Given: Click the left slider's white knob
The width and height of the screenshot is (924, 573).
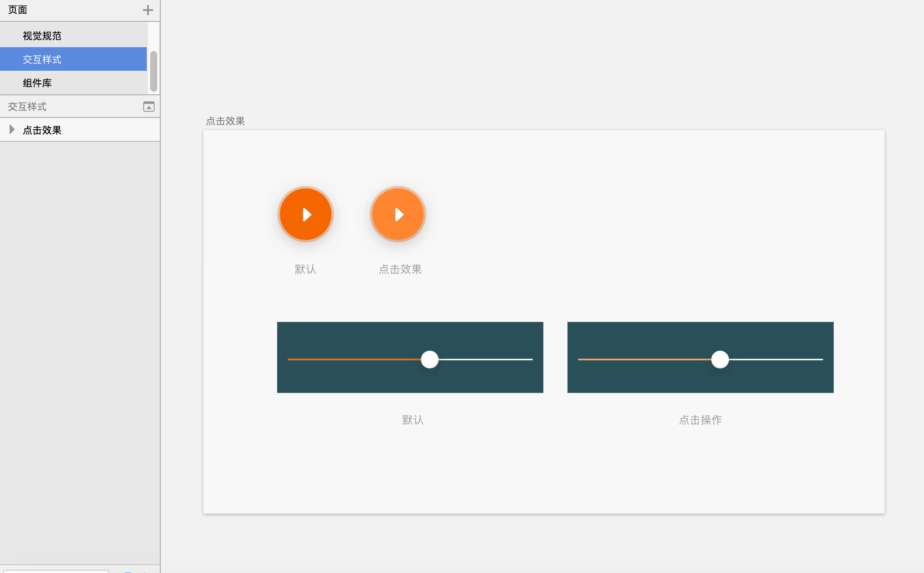Looking at the screenshot, I should pyautogui.click(x=430, y=359).
